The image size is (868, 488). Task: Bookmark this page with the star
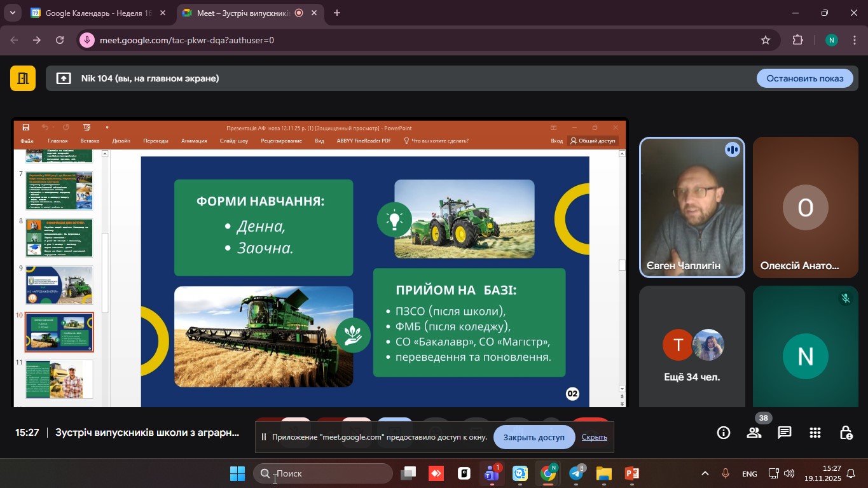coord(766,40)
